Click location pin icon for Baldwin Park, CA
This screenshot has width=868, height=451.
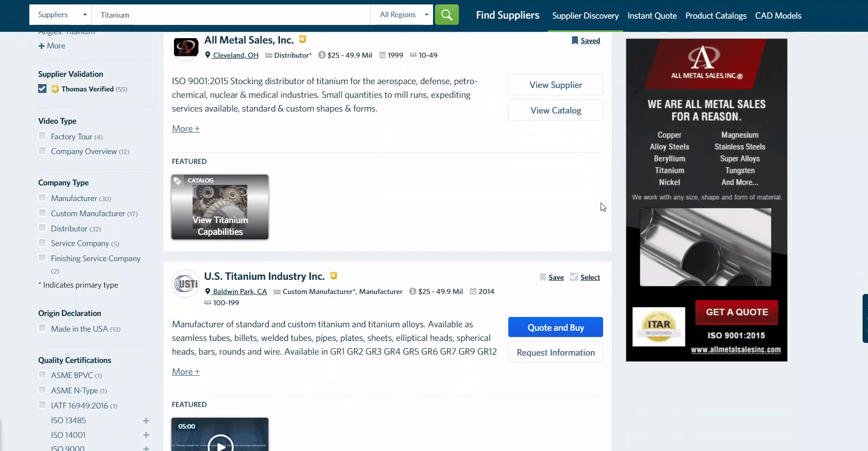[208, 292]
